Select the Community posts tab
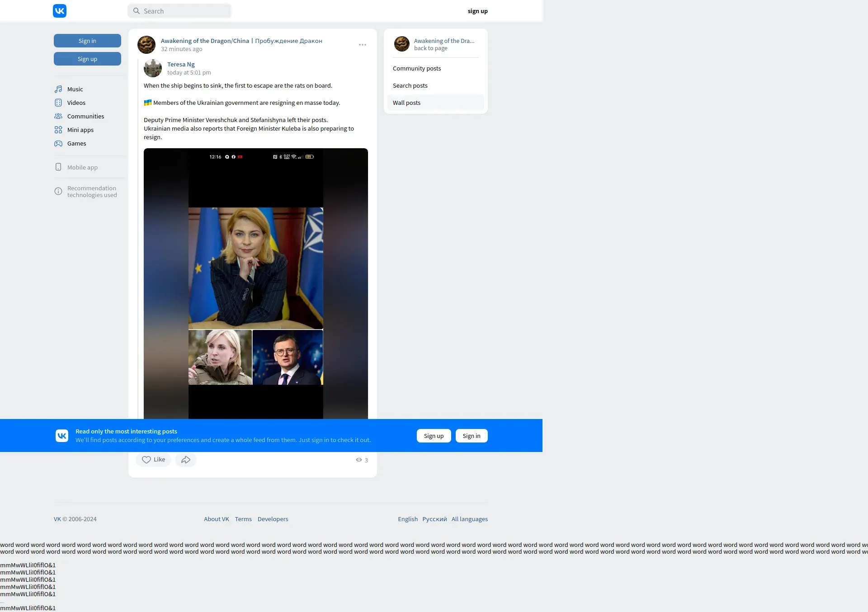868x612 pixels. (x=417, y=68)
